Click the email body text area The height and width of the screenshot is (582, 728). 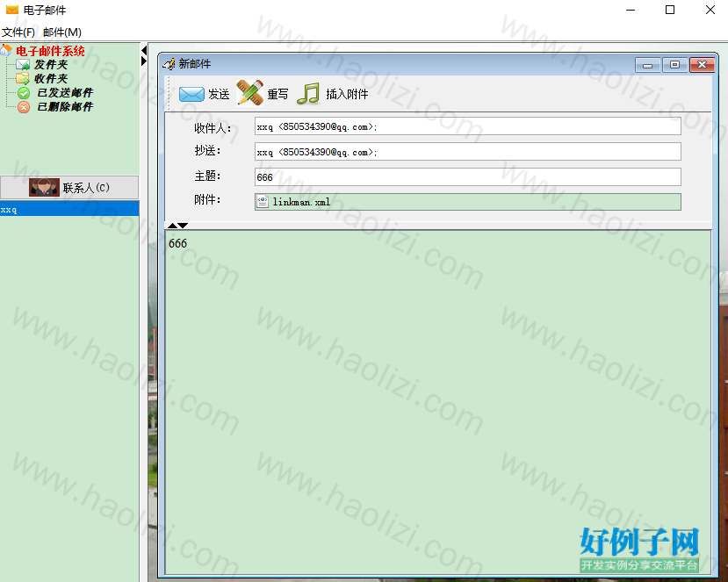tap(438, 402)
